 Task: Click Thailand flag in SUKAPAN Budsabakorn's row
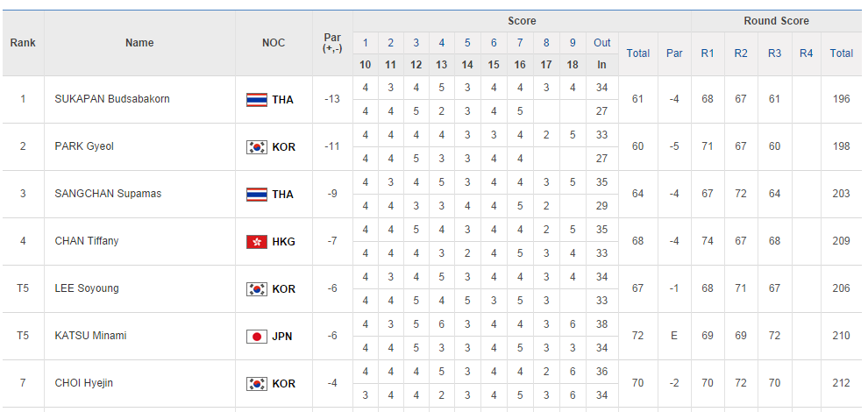coord(256,99)
